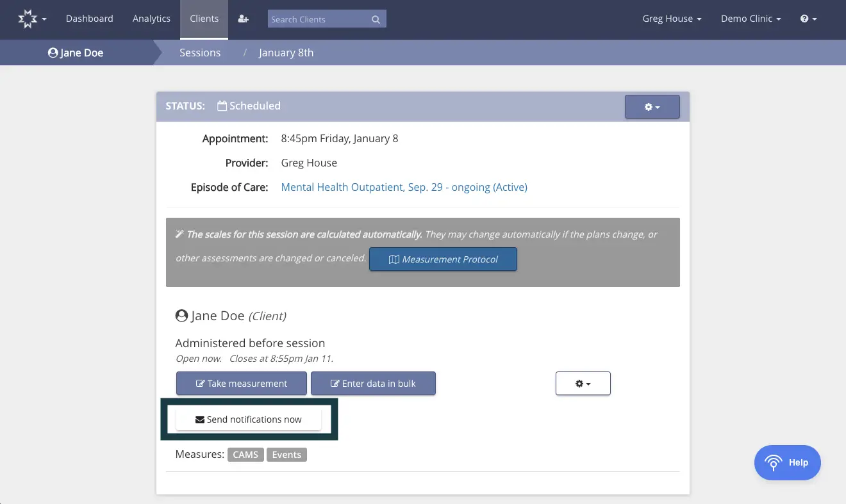Click the calendar icon beside Scheduled status
846x504 pixels.
[x=222, y=105]
